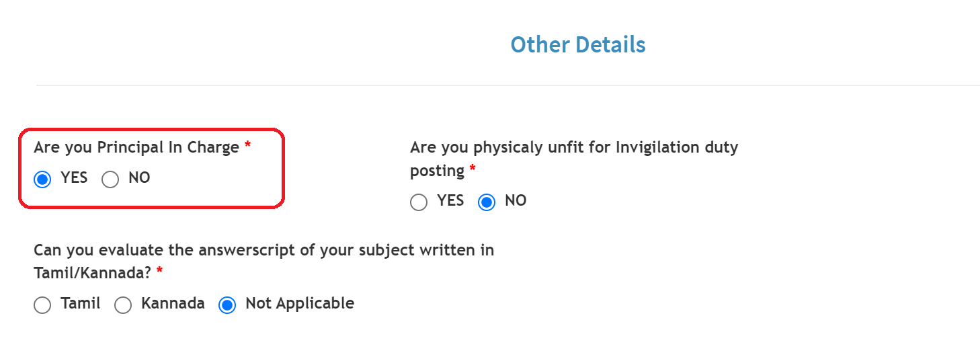Viewport: 980px width, 363px height.
Task: Select YES radio for Principal In Charge
Action: click(x=42, y=179)
